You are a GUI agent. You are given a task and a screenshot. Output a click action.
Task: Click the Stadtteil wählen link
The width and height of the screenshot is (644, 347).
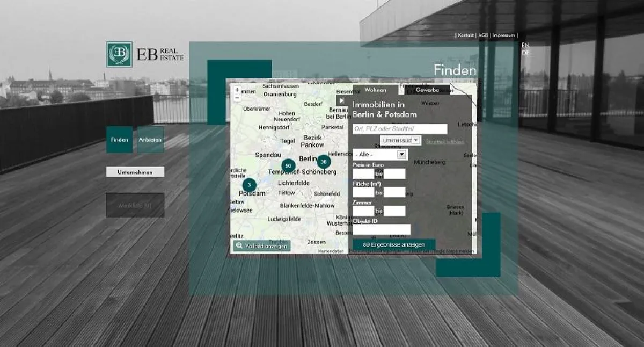coord(444,142)
